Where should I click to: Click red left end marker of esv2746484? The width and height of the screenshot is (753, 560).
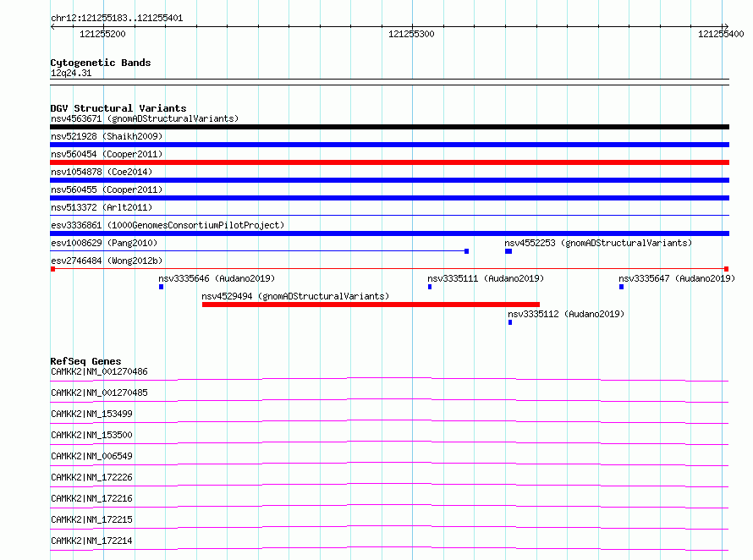pyautogui.click(x=52, y=269)
